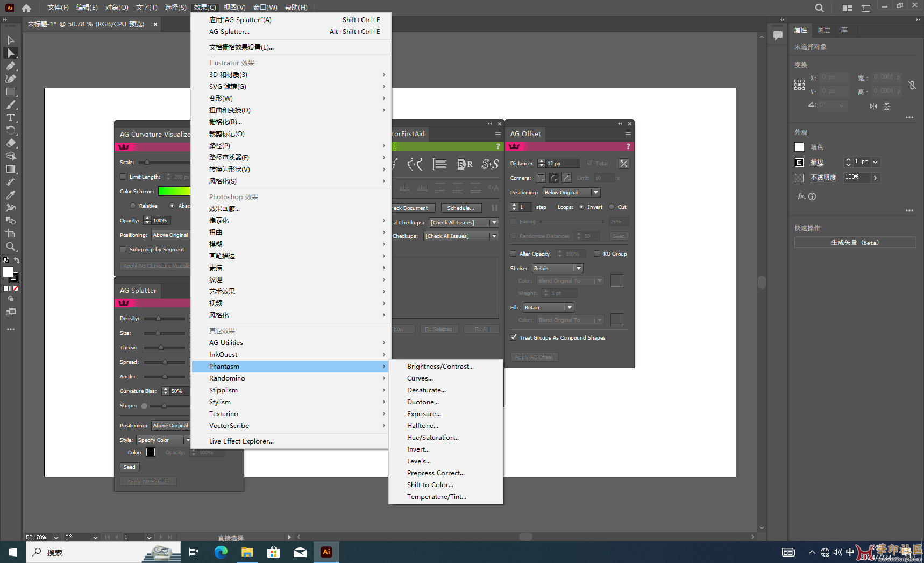
Task: Open File Explorer from the taskbar
Action: [247, 552]
